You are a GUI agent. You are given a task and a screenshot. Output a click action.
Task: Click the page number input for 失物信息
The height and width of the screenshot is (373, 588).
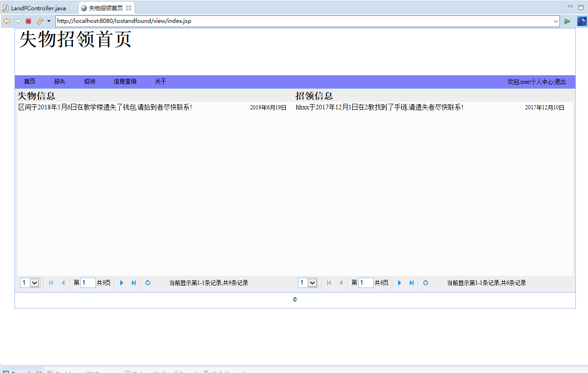click(87, 282)
